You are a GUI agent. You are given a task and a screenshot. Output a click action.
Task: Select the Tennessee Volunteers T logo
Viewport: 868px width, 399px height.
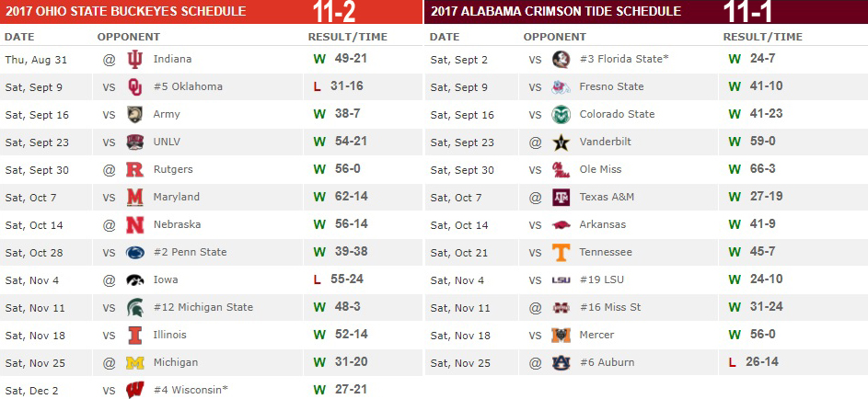pos(561,253)
